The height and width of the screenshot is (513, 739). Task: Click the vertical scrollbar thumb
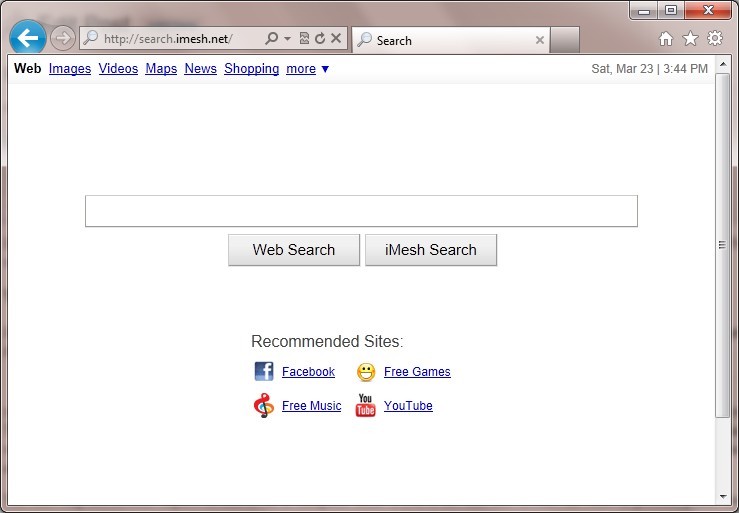tap(722, 245)
